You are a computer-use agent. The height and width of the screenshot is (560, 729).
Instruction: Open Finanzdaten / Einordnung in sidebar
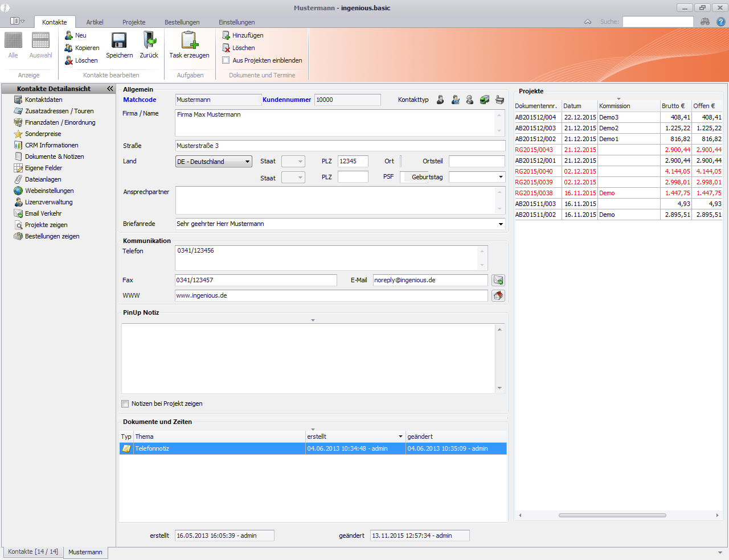pyautogui.click(x=60, y=122)
